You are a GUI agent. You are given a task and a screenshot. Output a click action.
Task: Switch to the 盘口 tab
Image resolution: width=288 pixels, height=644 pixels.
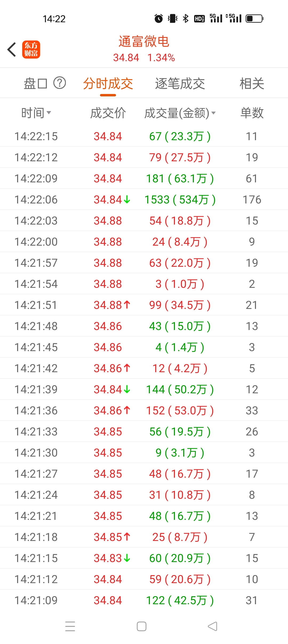[x=35, y=84]
